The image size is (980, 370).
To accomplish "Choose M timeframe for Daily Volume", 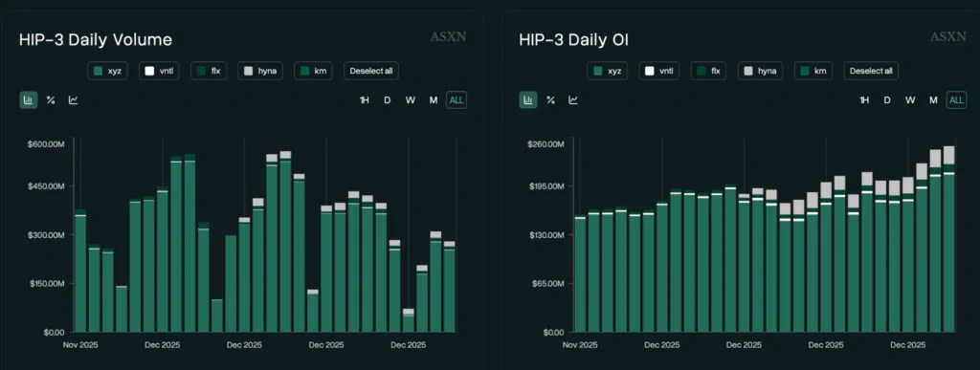I will 434,100.
